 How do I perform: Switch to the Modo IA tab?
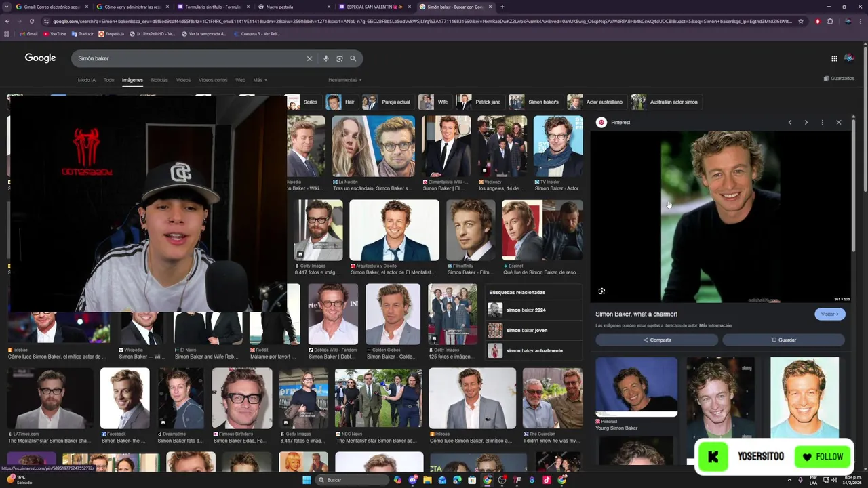point(86,80)
